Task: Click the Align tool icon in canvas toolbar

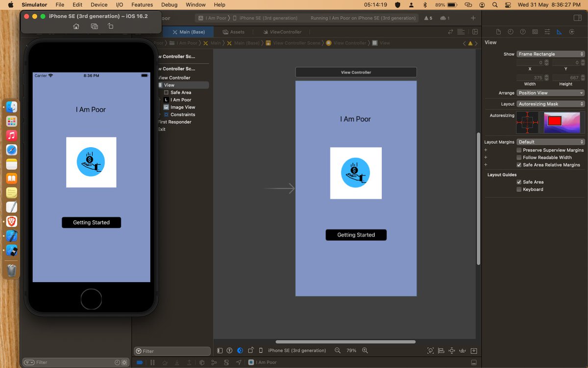Action: coord(440,350)
